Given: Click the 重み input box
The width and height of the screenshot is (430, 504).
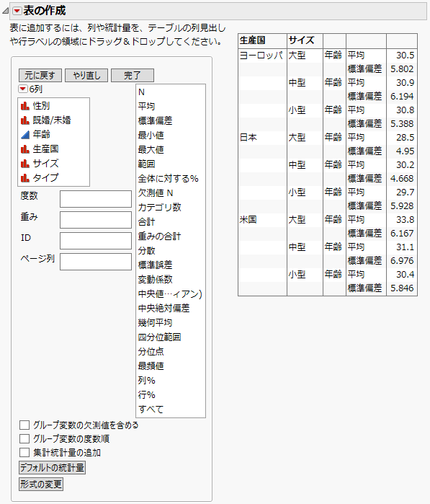Looking at the screenshot, I should 96,220.
